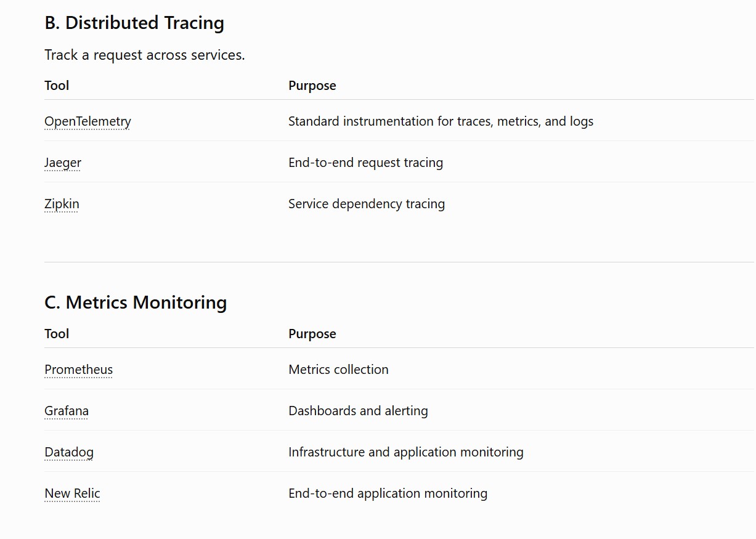Click 'Infrastructure and application monitoring' text
The width and height of the screenshot is (756, 539).
coord(406,452)
